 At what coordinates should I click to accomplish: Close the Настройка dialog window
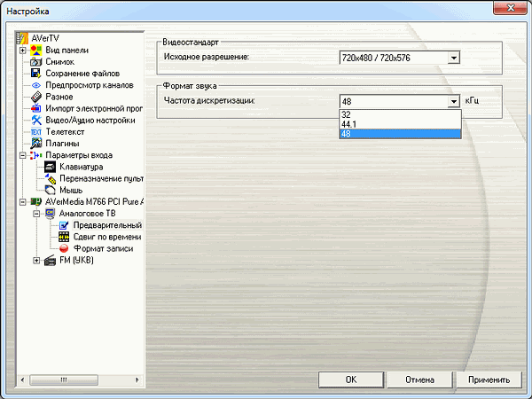coord(511,7)
